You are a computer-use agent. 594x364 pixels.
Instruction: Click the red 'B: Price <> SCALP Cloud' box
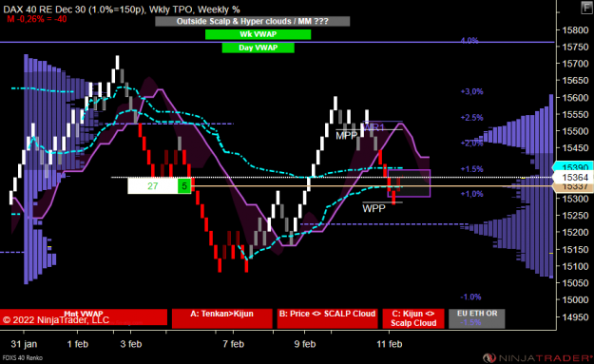click(327, 318)
